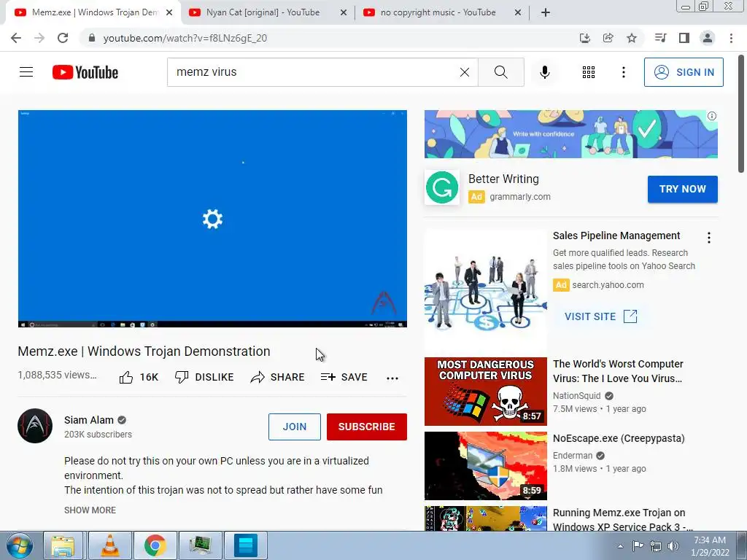The width and height of the screenshot is (747, 560).
Task: Save the video to a playlist
Action: [344, 377]
